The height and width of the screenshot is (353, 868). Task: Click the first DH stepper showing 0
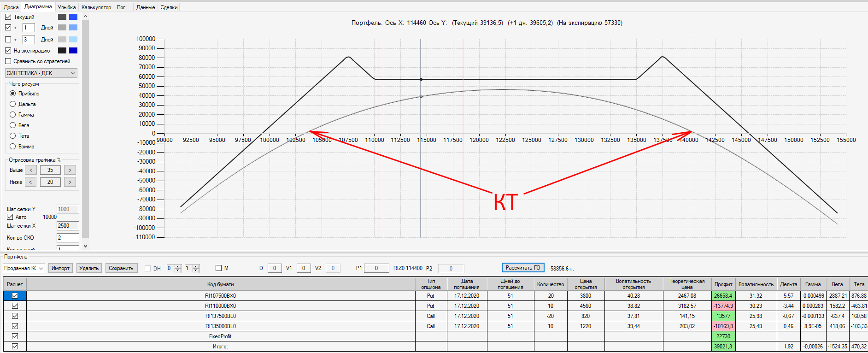(x=174, y=268)
